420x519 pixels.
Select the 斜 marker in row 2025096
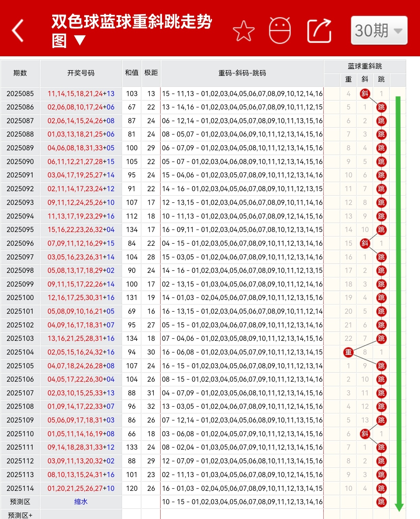click(365, 243)
